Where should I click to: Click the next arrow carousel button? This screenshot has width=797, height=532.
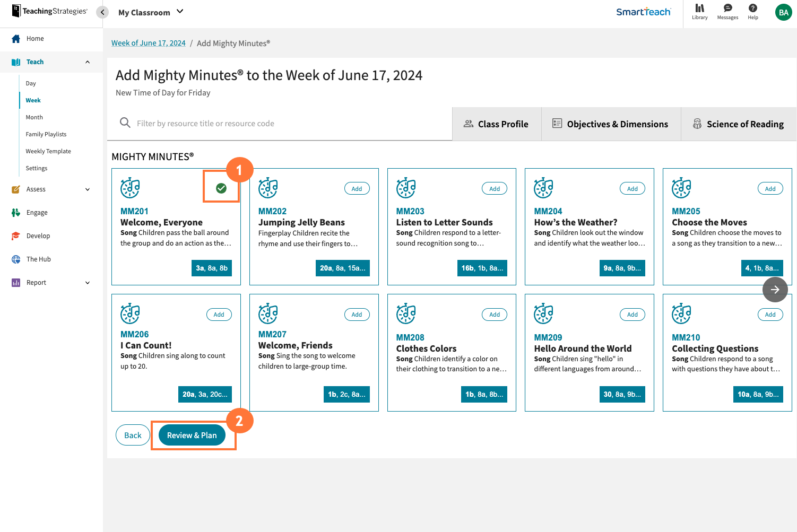tap(775, 290)
